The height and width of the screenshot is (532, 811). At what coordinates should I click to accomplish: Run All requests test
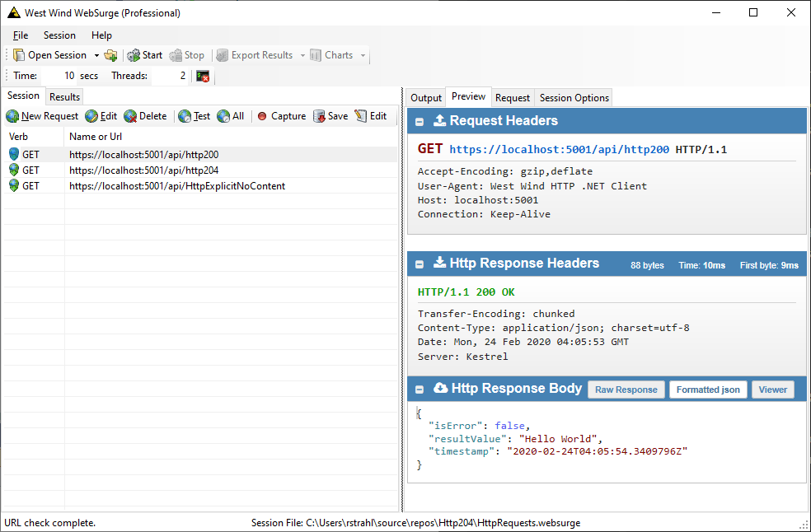(x=230, y=116)
